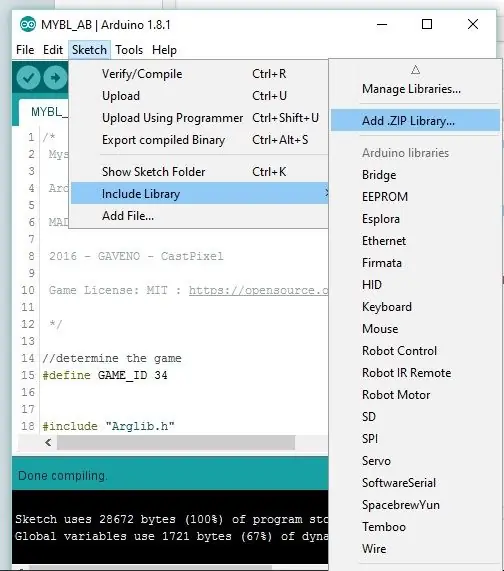
Task: Include the Esplora library
Action: coord(415,219)
